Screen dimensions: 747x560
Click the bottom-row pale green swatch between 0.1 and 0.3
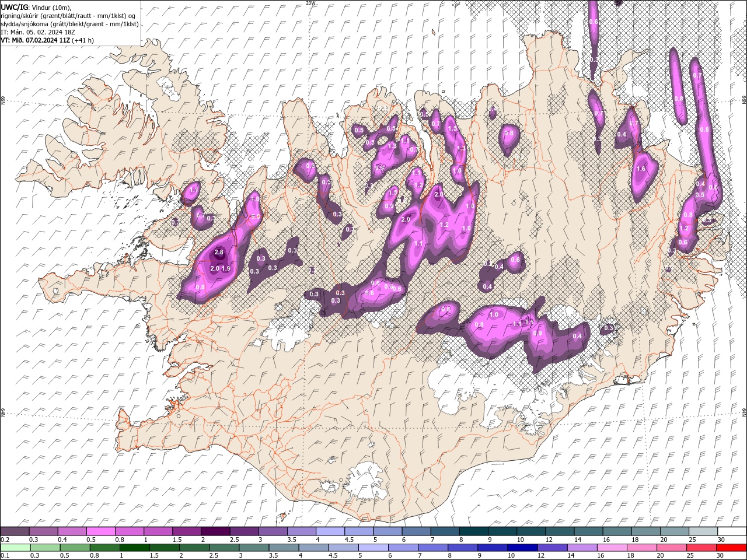15,548
